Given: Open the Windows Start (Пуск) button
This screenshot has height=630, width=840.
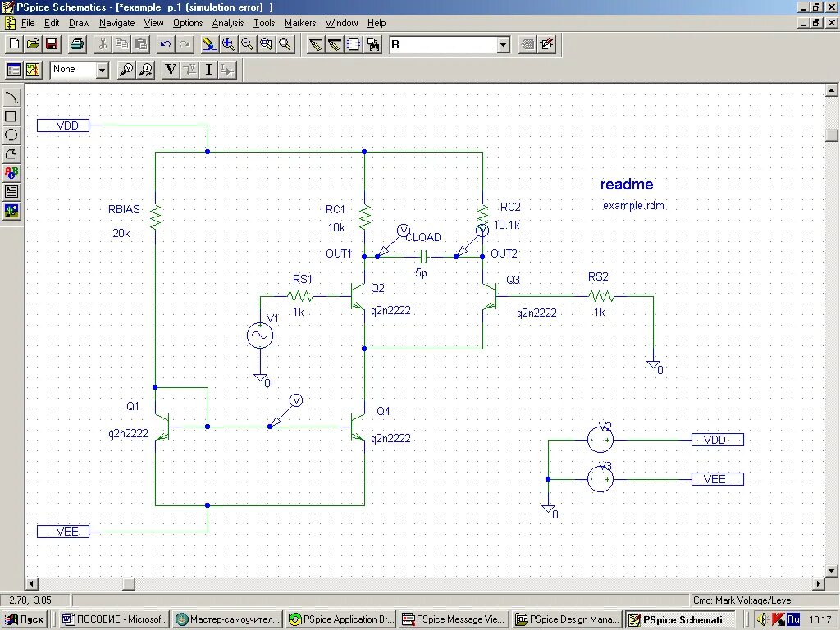Looking at the screenshot, I should (x=24, y=619).
